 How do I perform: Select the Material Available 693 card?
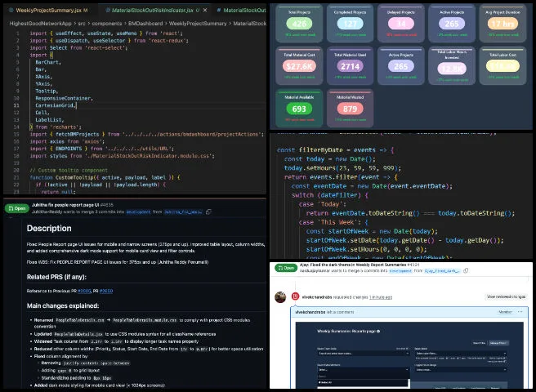(299, 109)
